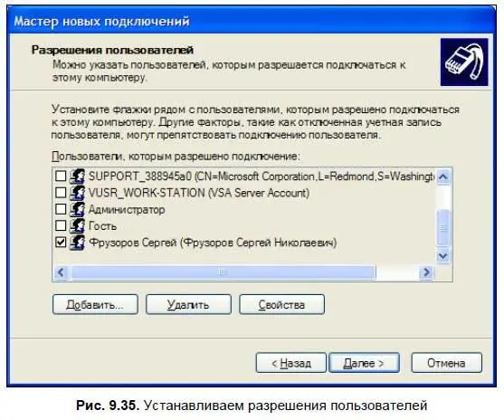504x420 pixels.
Task: Click the user list scroll up arrow
Action: (x=443, y=177)
